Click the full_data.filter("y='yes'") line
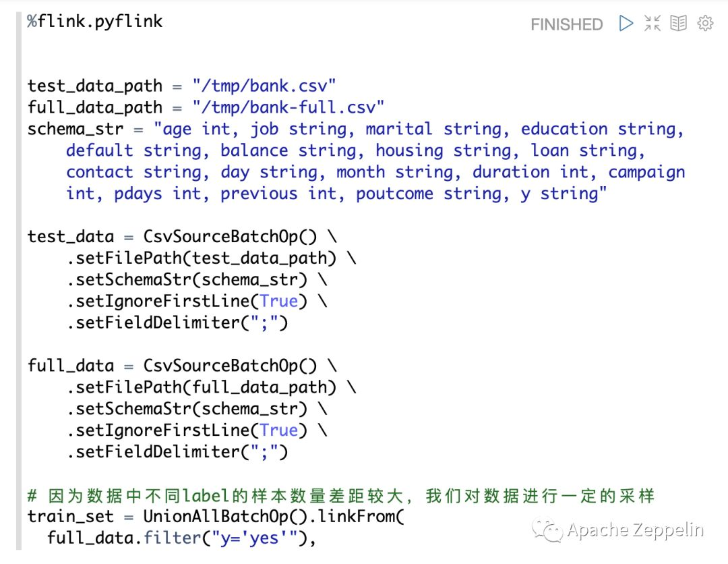Image resolution: width=728 pixels, height=564 pixels. tap(181, 538)
